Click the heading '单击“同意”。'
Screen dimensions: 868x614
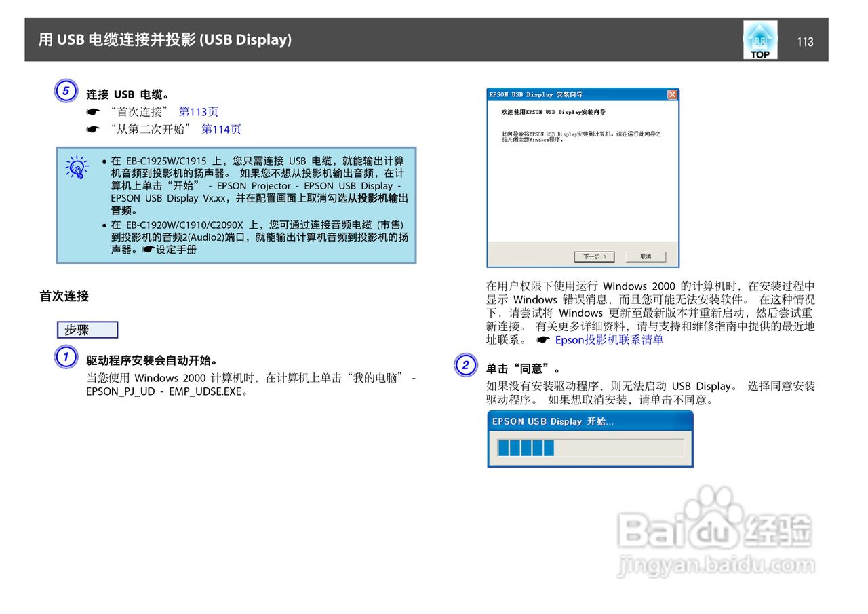click(x=524, y=368)
